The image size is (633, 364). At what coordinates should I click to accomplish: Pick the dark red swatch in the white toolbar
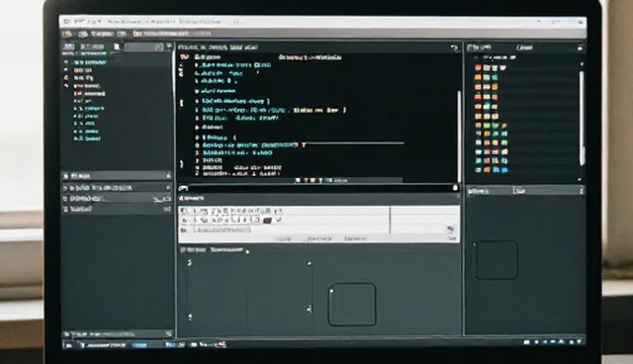pyautogui.click(x=267, y=221)
